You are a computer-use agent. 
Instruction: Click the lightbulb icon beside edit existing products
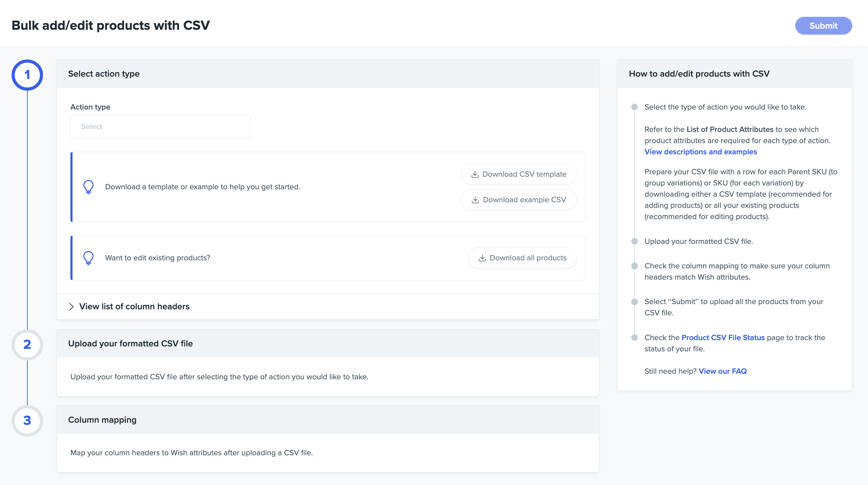coord(88,258)
